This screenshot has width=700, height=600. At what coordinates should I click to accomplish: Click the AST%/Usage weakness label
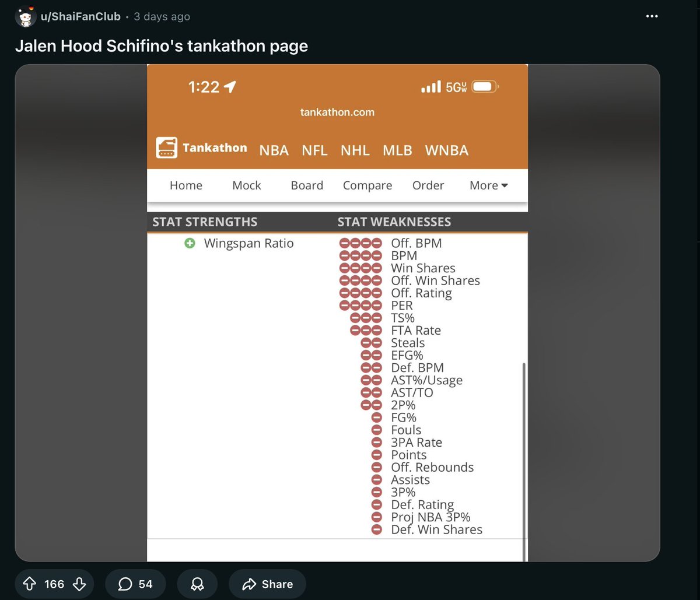[426, 380]
